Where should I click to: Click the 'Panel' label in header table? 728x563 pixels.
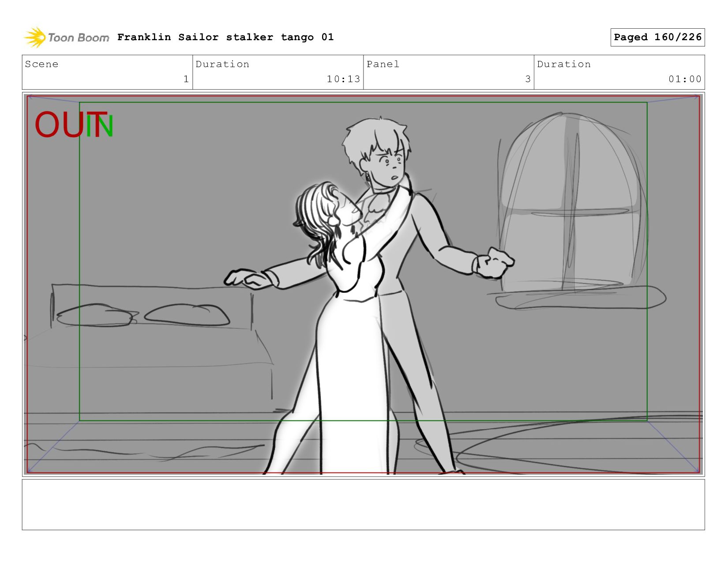383,64
